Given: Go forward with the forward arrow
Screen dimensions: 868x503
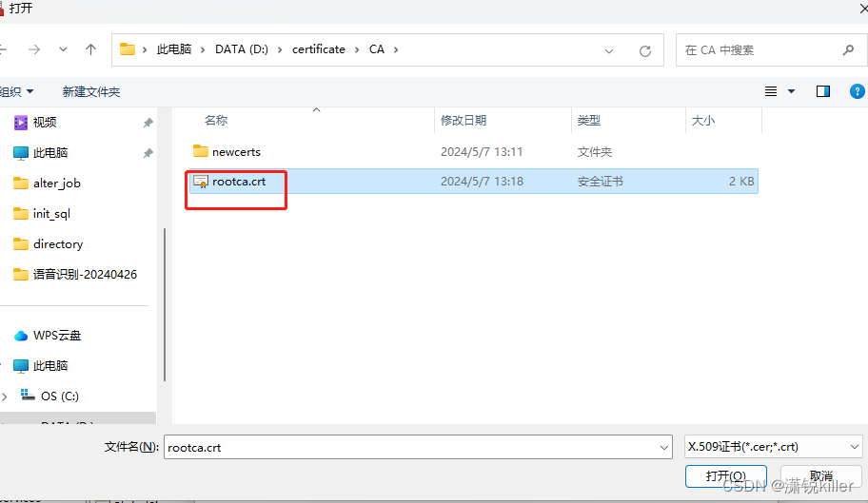Looking at the screenshot, I should pyautogui.click(x=34, y=49).
